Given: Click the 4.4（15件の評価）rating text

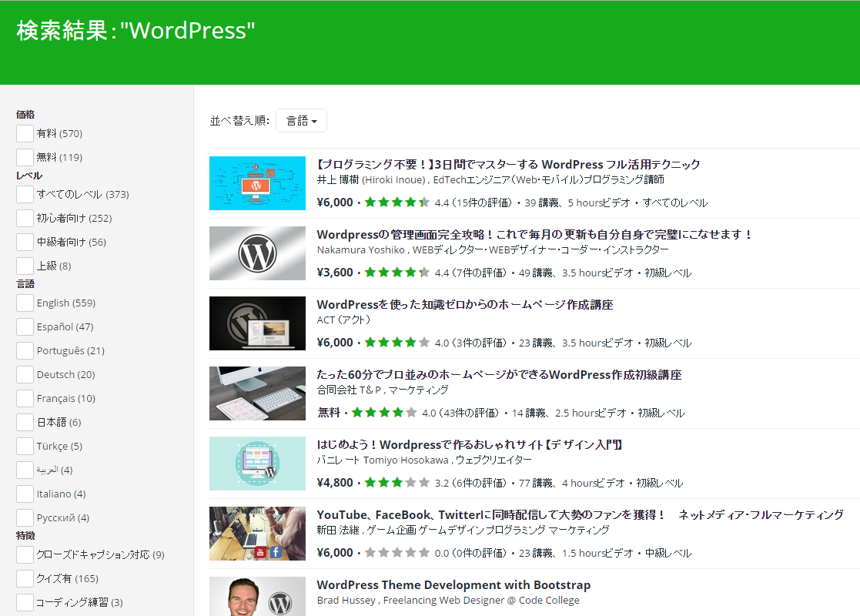Looking at the screenshot, I should point(473,203).
